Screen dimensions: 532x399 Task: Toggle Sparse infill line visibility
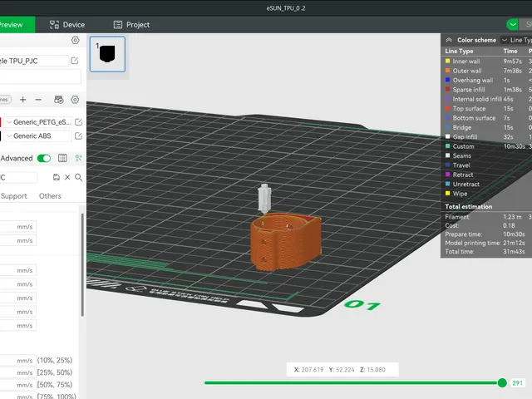pyautogui.click(x=447, y=90)
